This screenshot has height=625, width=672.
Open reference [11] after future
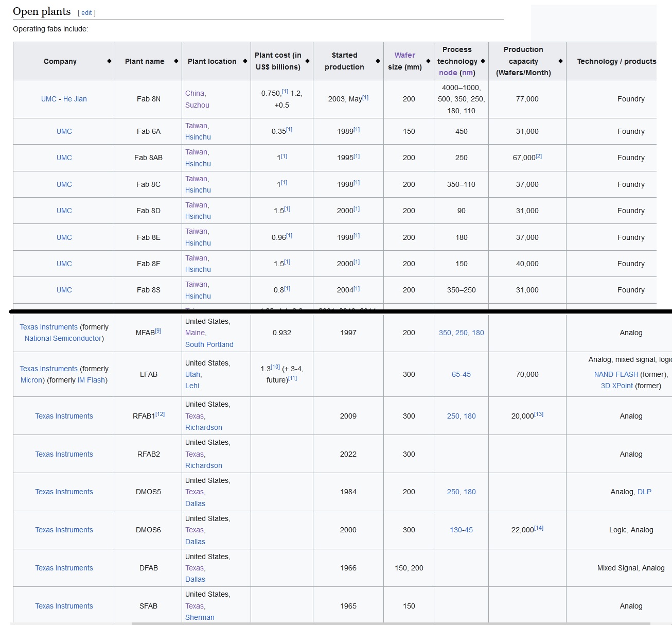pyautogui.click(x=292, y=378)
